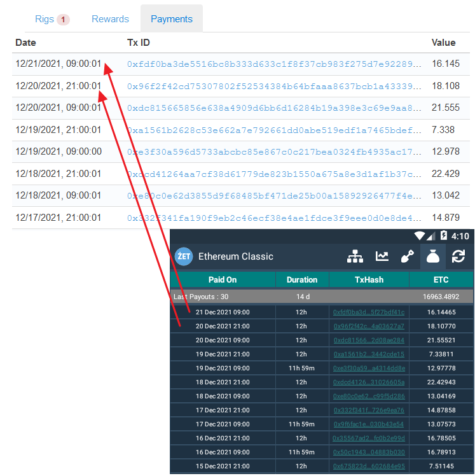
Task: Tap TxHash 0x675823d...602684e95 in app
Action: [369, 466]
